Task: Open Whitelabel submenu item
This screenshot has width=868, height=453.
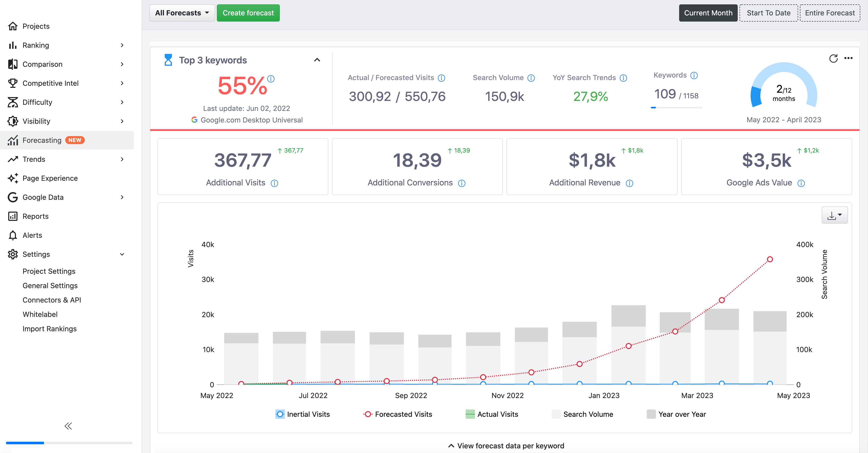Action: 40,314
